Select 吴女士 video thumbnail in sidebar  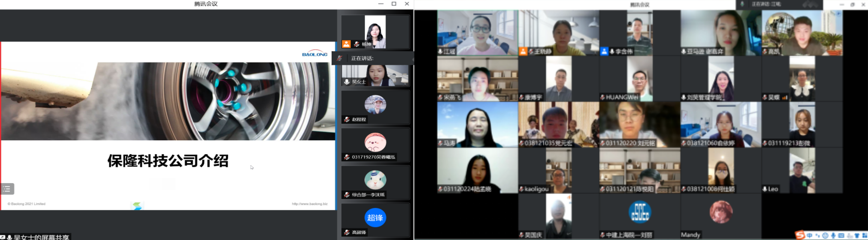point(375,76)
